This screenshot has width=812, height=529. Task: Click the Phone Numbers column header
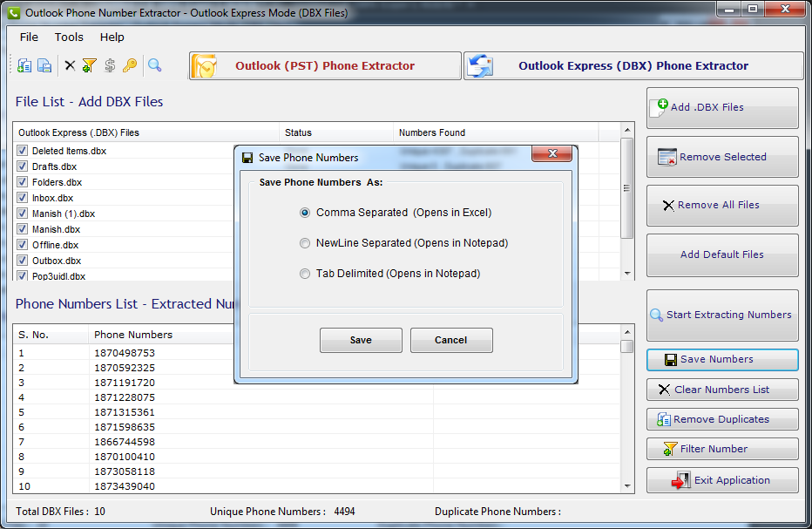click(x=133, y=335)
